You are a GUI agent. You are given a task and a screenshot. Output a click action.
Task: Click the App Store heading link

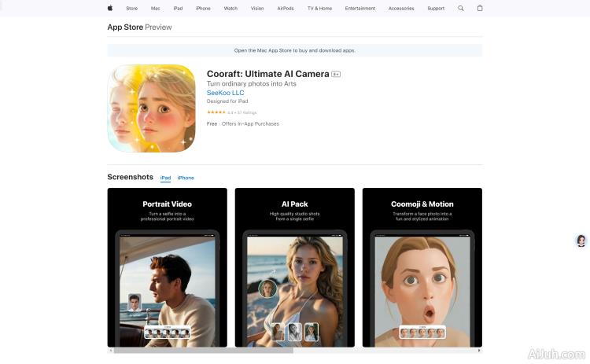click(124, 28)
